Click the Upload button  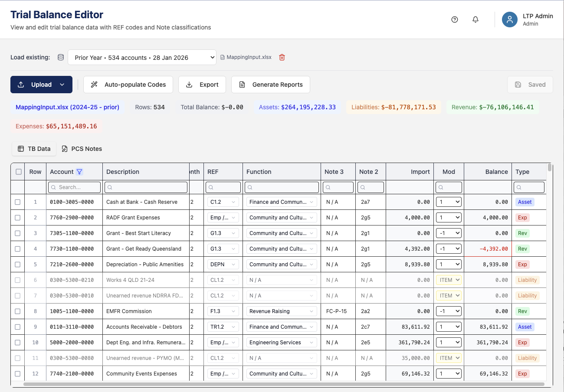(x=41, y=85)
